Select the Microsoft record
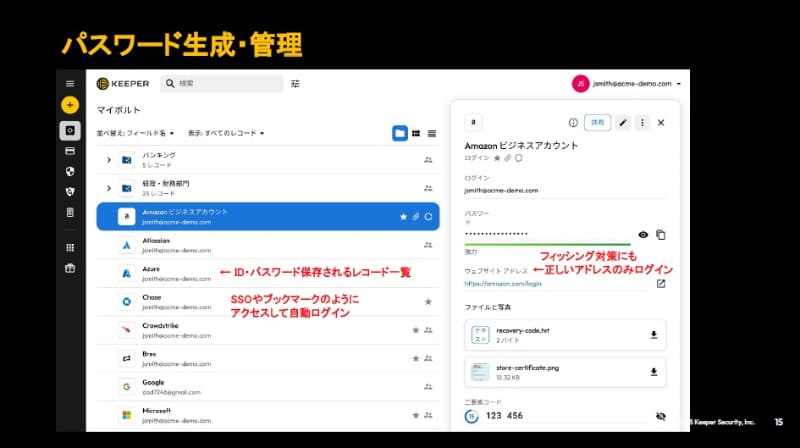800x448 pixels. (x=268, y=415)
